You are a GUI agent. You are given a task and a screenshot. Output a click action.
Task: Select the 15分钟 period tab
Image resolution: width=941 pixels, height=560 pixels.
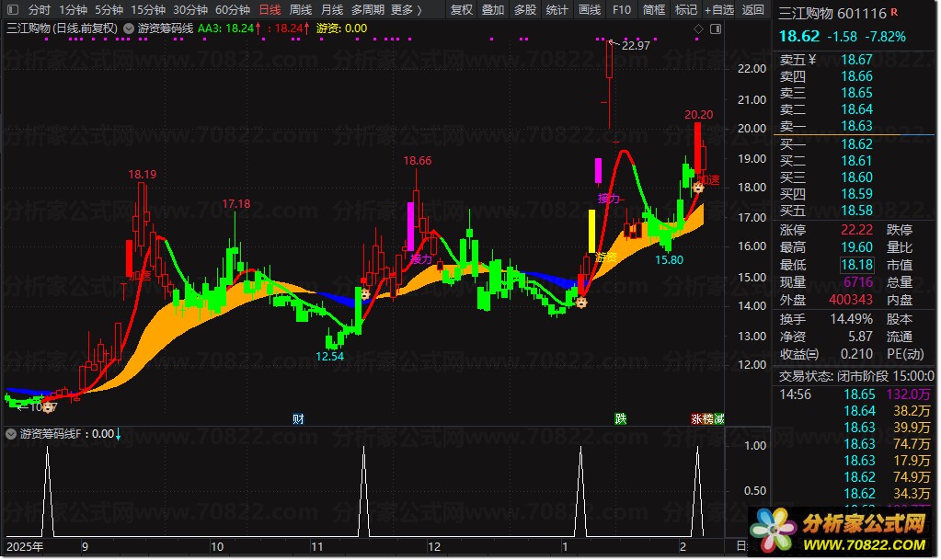point(148,9)
